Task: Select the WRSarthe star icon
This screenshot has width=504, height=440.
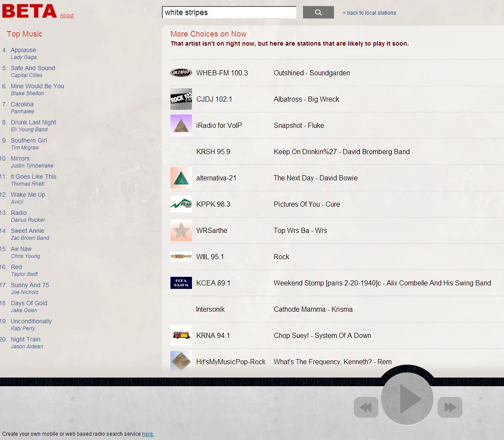Action: 181,230
